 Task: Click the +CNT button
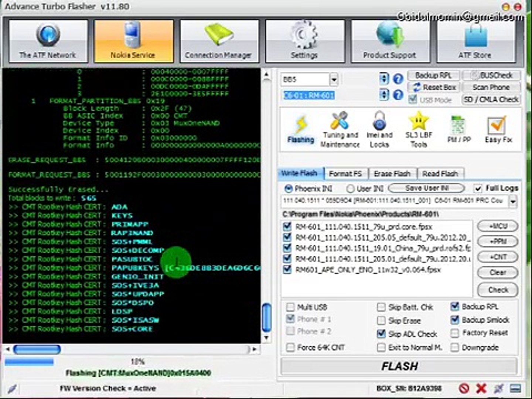(x=498, y=257)
